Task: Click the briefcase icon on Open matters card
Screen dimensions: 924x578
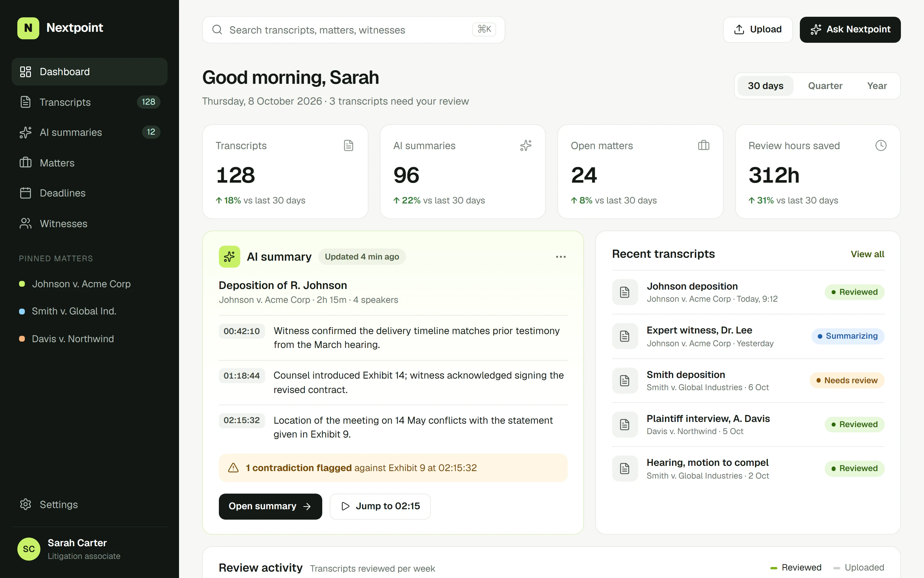Action: 703,146
